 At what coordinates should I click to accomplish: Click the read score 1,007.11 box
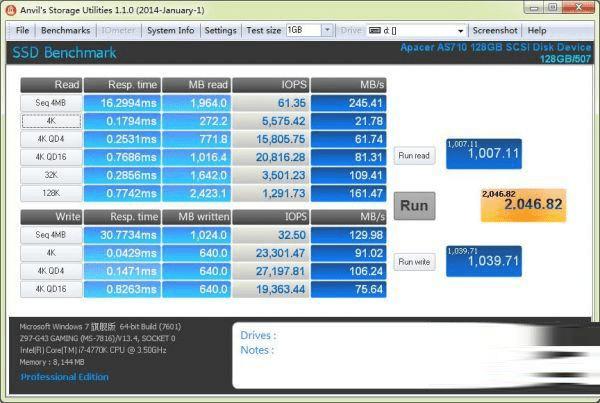[484, 154]
